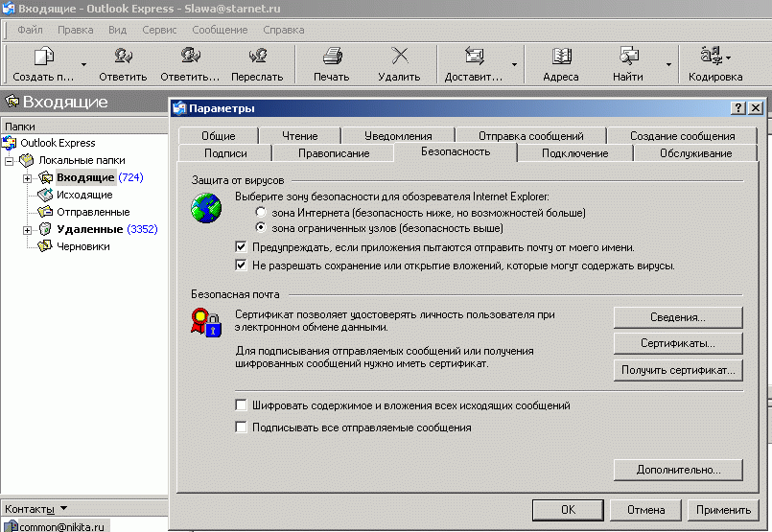Expand the Удаленные folder tree node

(x=28, y=230)
